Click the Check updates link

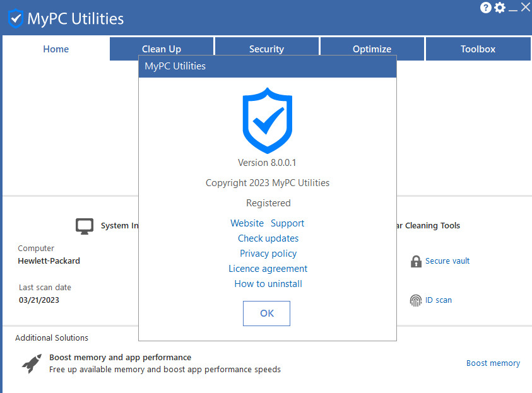268,238
